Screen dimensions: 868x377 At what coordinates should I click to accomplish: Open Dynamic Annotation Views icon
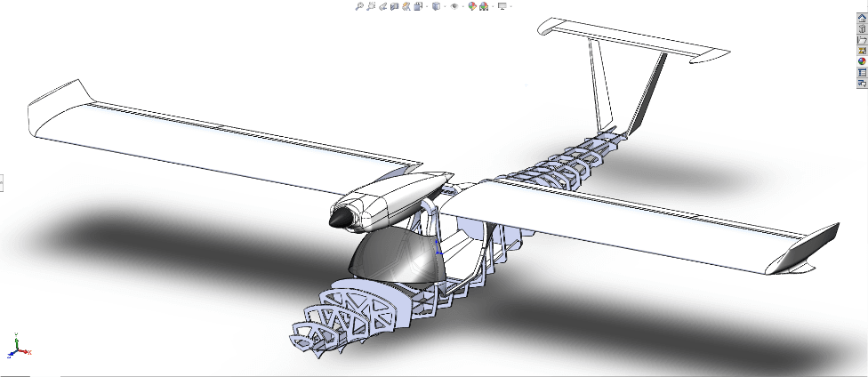click(406, 6)
